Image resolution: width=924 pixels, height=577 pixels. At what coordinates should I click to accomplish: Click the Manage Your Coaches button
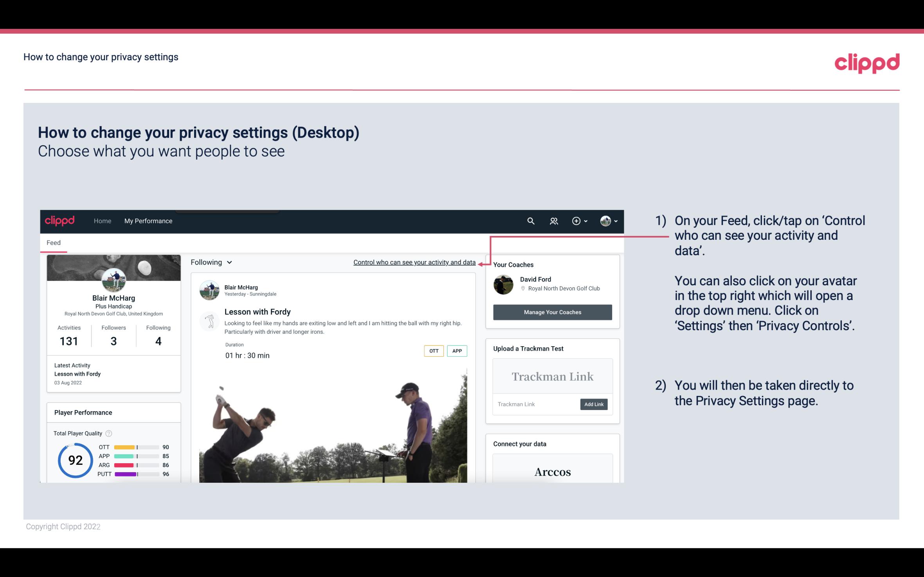pos(552,313)
